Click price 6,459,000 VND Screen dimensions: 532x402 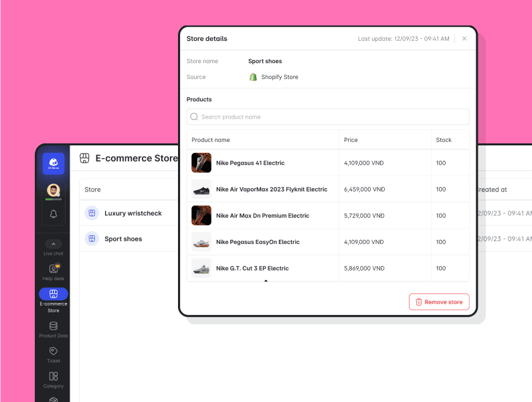coord(365,190)
